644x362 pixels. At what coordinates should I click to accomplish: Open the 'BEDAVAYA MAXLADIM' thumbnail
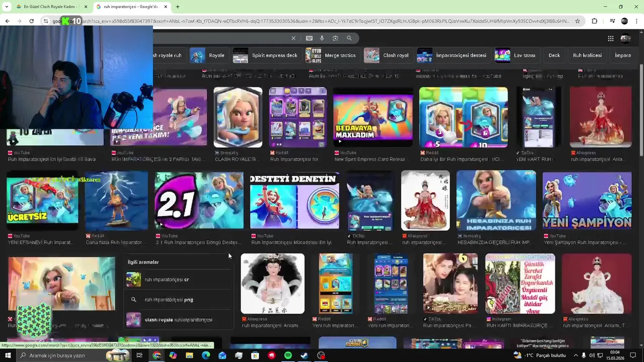(x=373, y=117)
